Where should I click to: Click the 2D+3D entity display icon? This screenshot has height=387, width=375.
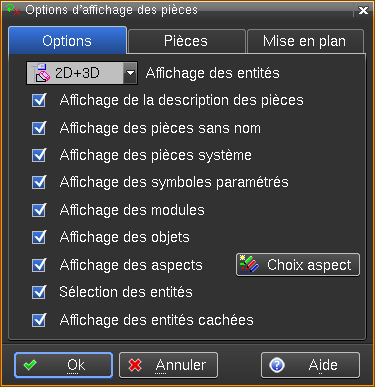[x=41, y=73]
